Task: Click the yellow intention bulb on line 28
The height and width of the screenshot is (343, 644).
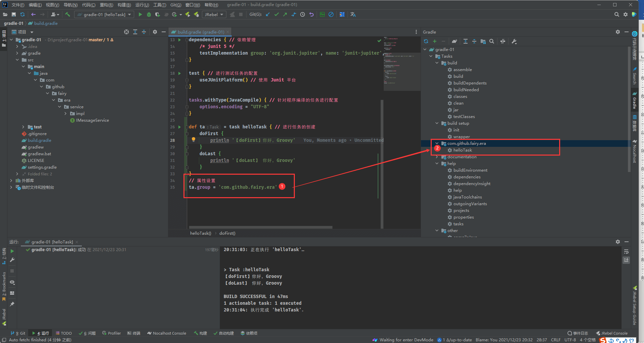Action: (194, 139)
